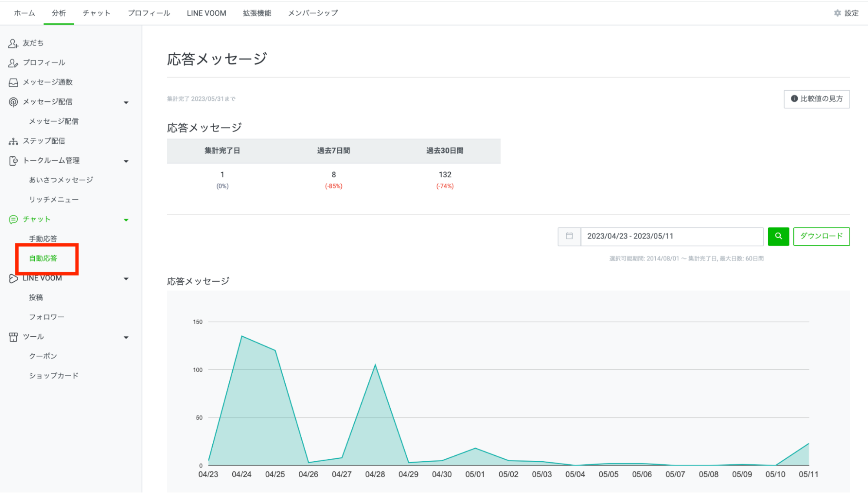Screen dimensions: 868x493
Task: Select the 友だち sidebar icon
Action: tap(13, 43)
